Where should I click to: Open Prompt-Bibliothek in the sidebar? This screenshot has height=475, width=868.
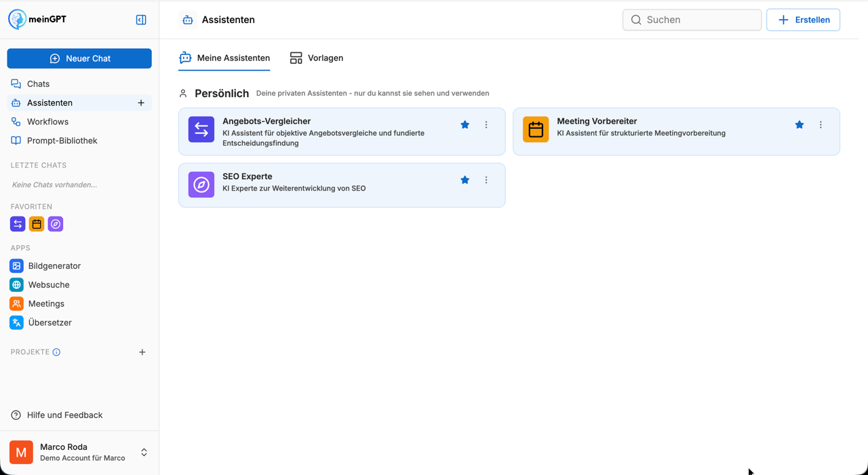[79, 141]
